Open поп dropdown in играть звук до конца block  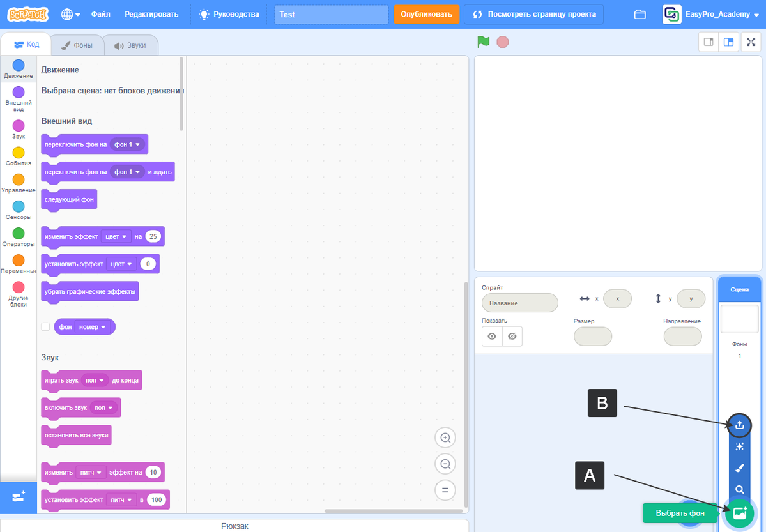tap(95, 380)
